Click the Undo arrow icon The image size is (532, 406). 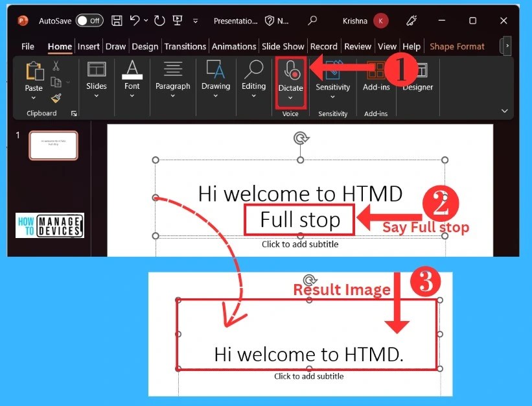point(135,20)
